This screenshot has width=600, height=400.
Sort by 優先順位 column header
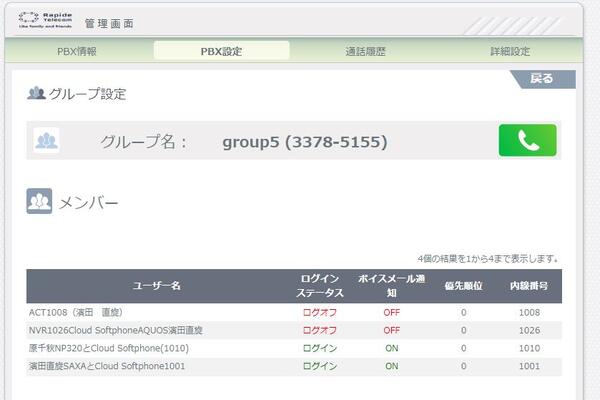[463, 286]
